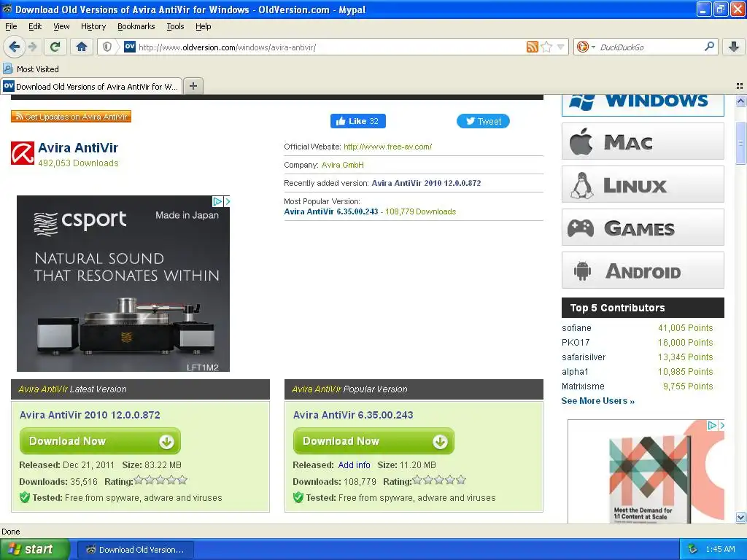The width and height of the screenshot is (747, 560).
Task: Open address bar history dropdown arrow
Action: point(561,47)
